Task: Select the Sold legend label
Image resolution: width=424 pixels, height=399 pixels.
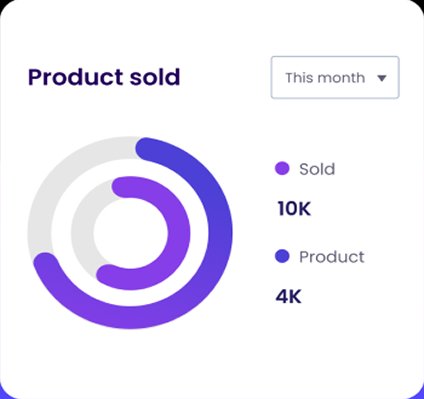Action: tap(317, 169)
